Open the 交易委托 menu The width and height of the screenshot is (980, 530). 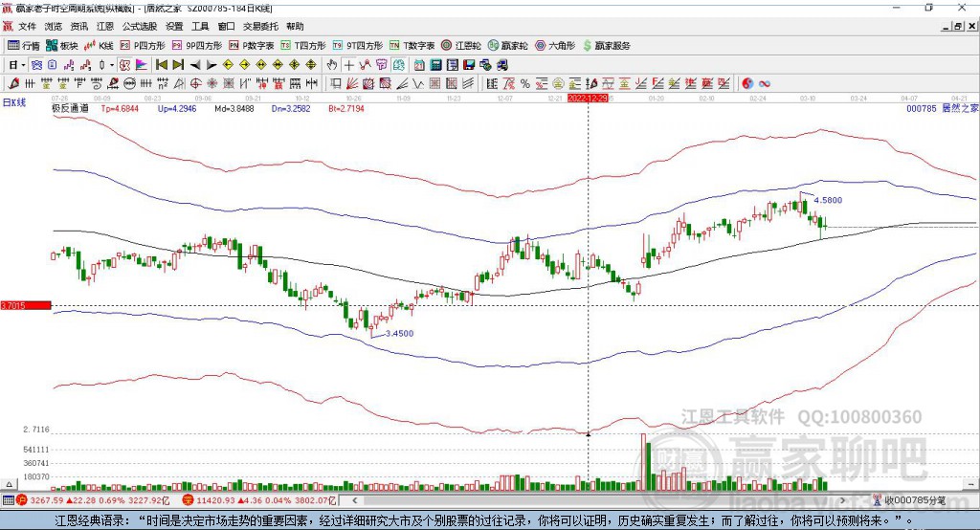[260, 26]
